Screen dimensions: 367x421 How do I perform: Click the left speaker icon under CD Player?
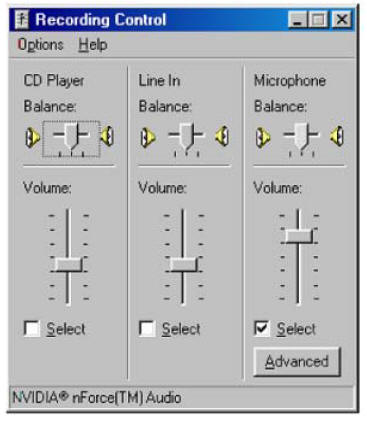pos(33,137)
